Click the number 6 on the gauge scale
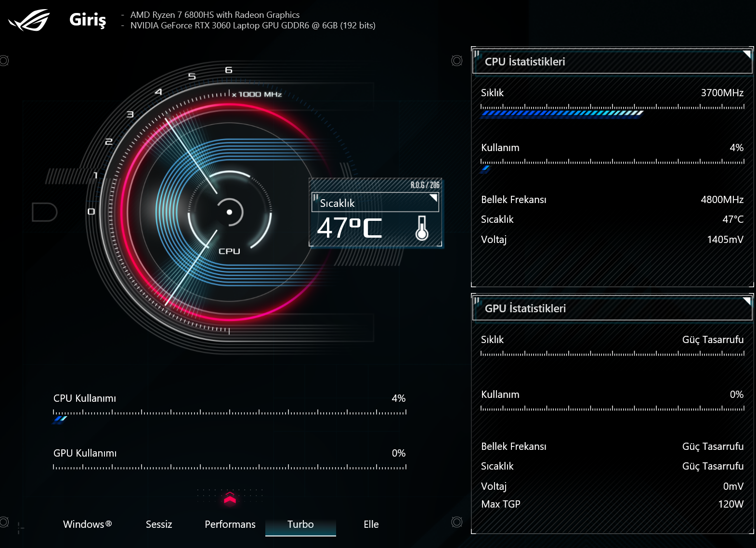The width and height of the screenshot is (756, 548). tap(229, 70)
